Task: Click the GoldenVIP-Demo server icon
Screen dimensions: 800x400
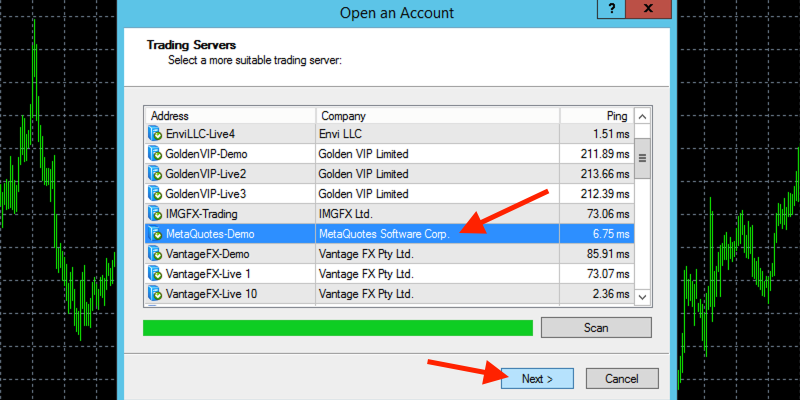Action: (155, 154)
